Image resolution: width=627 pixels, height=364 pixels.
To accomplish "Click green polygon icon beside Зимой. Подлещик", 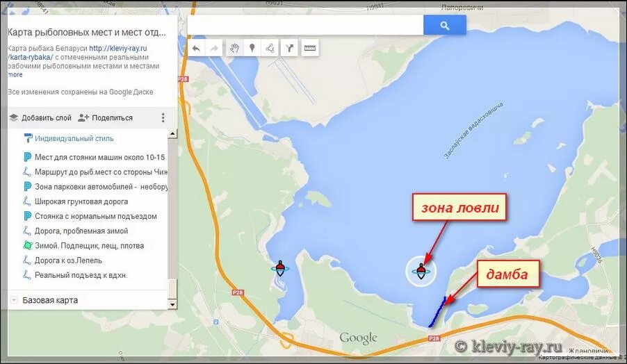I will [x=27, y=245].
